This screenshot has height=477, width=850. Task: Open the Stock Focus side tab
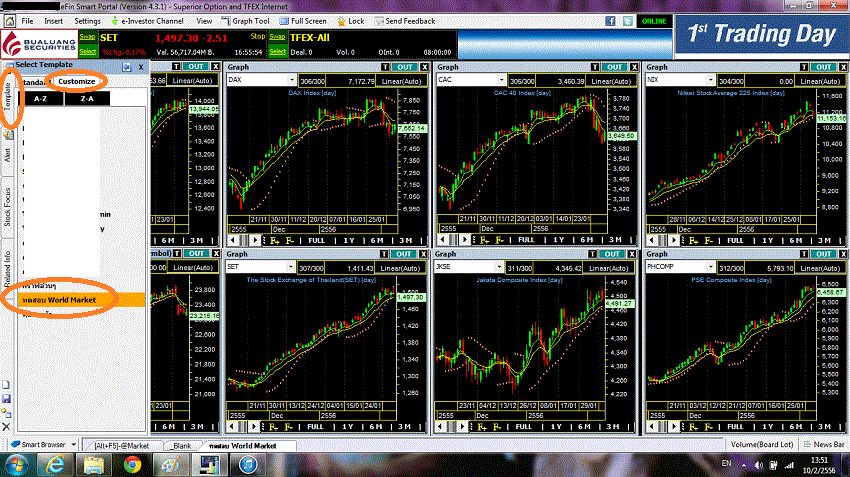tap(7, 207)
